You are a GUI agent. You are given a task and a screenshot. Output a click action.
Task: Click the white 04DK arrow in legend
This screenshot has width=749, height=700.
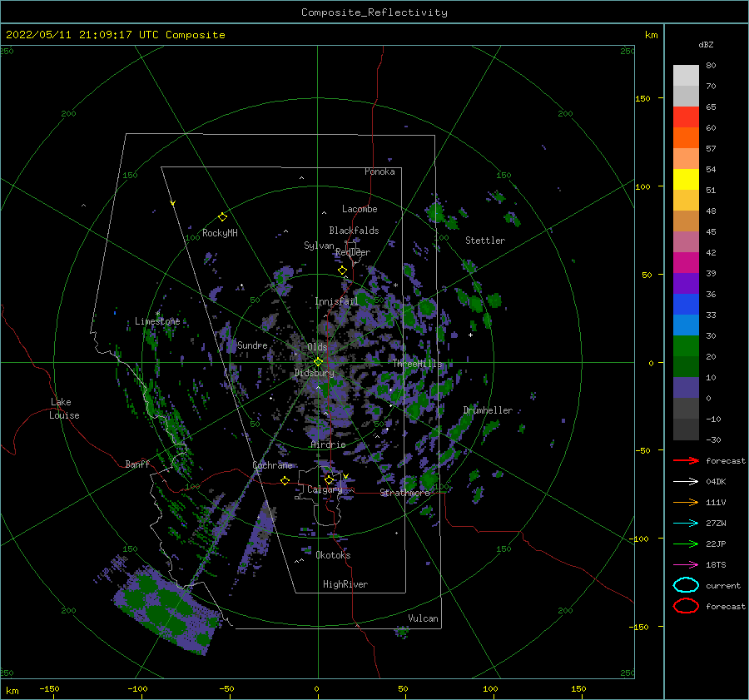coord(686,482)
